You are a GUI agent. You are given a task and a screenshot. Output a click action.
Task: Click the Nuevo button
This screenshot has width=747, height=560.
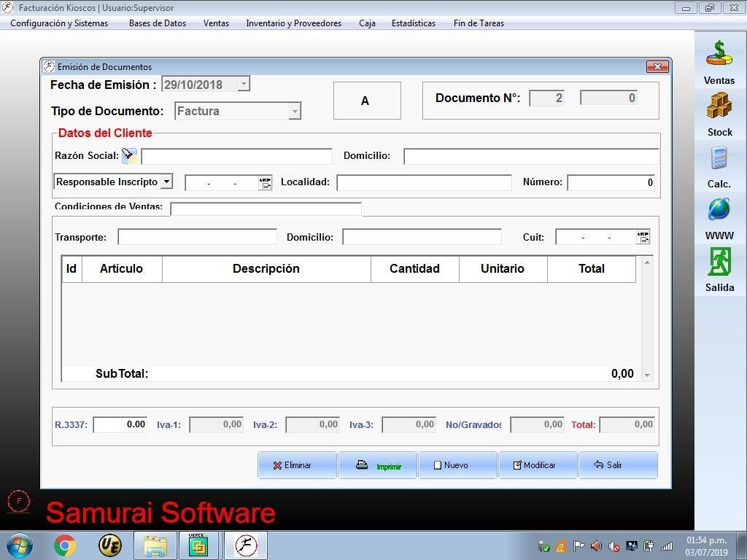click(x=457, y=465)
